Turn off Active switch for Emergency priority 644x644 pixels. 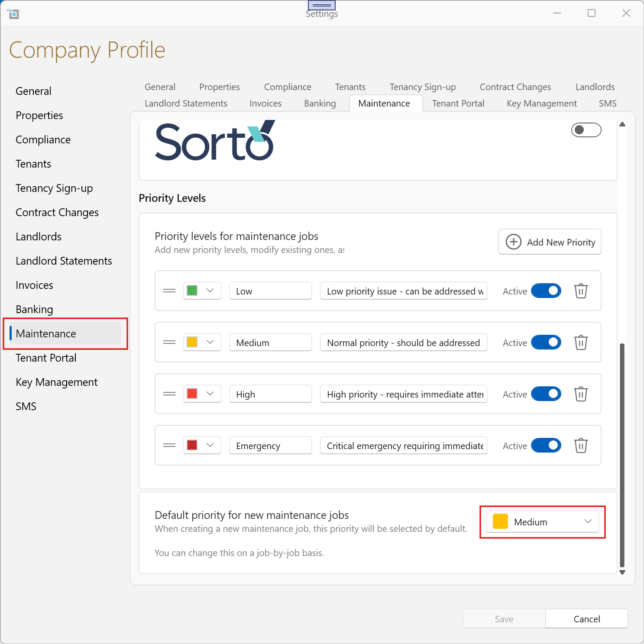(546, 446)
